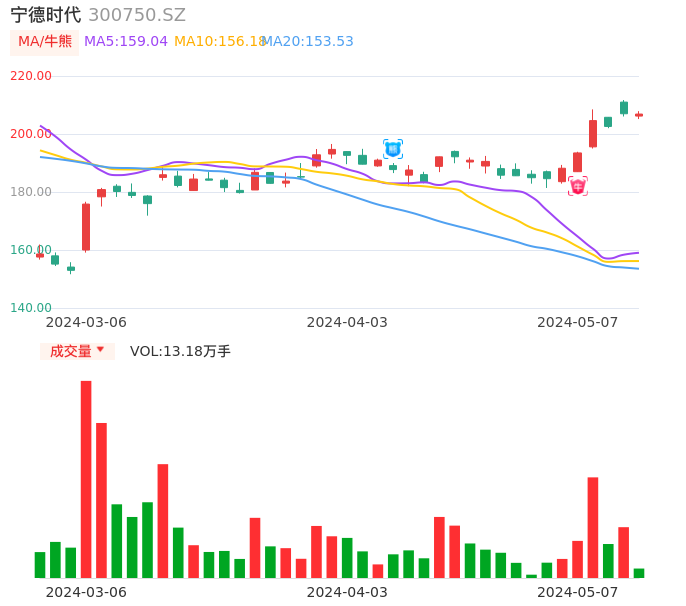This screenshot has width=686, height=606.
Task: Click the 宁德时代 stock name title
Action: tap(45, 15)
